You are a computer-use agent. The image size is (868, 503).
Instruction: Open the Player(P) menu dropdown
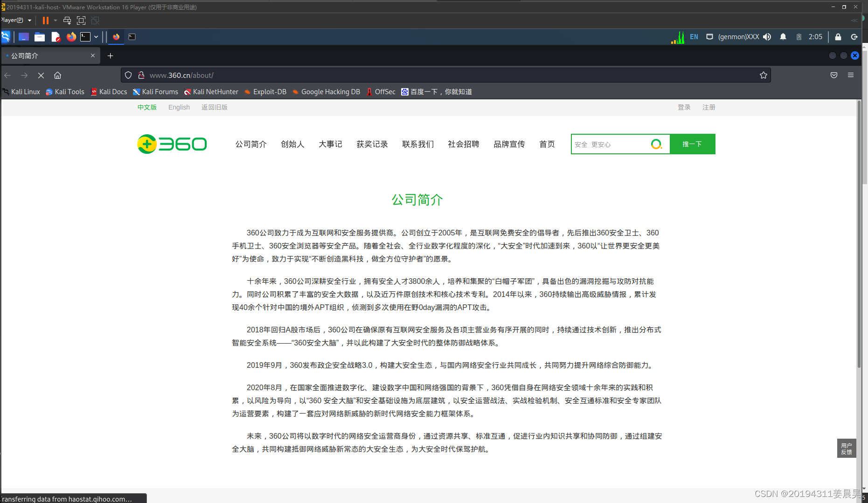(16, 20)
